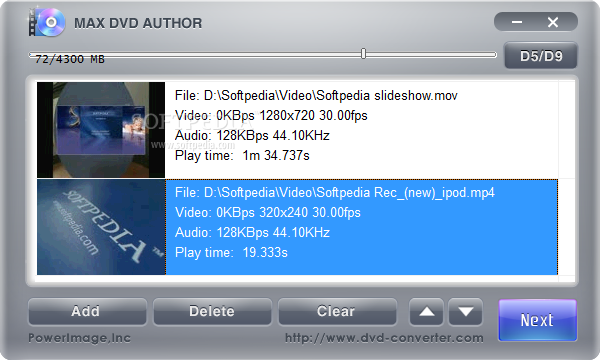
Task: Click the PowerImage,Inc label
Action: click(x=80, y=338)
